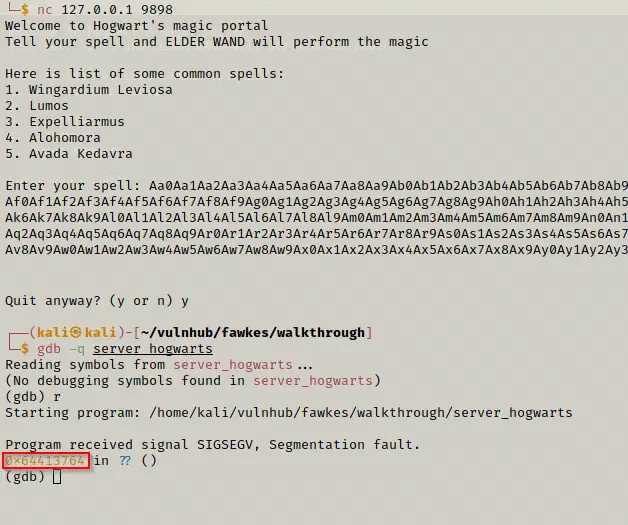Click the underlined server_hogwarts argument

[153, 348]
